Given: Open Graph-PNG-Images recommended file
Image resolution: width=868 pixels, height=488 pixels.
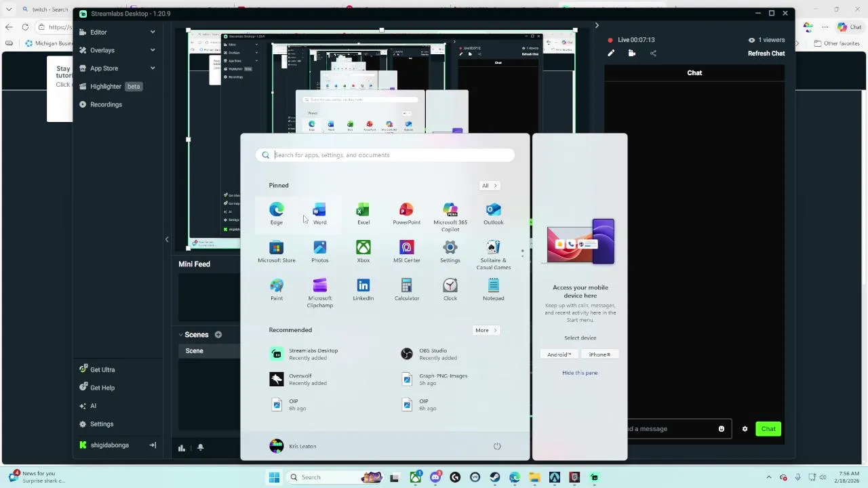Looking at the screenshot, I should click(435, 379).
